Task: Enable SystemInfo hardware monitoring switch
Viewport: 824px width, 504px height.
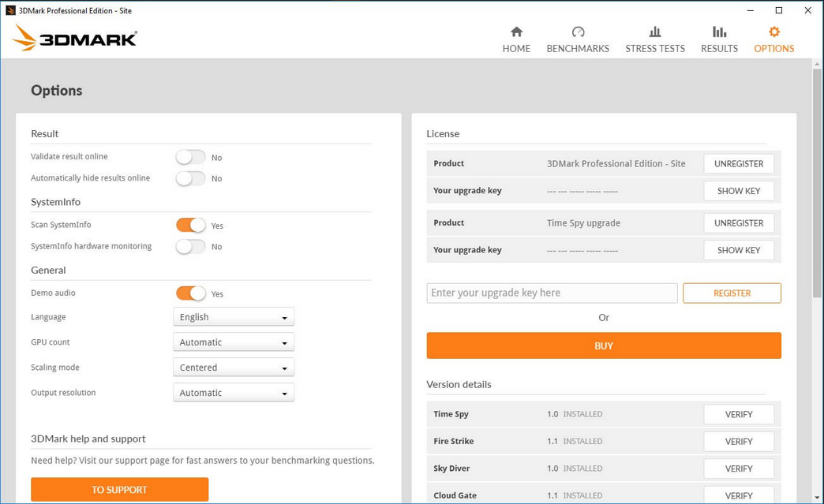Action: pos(191,246)
